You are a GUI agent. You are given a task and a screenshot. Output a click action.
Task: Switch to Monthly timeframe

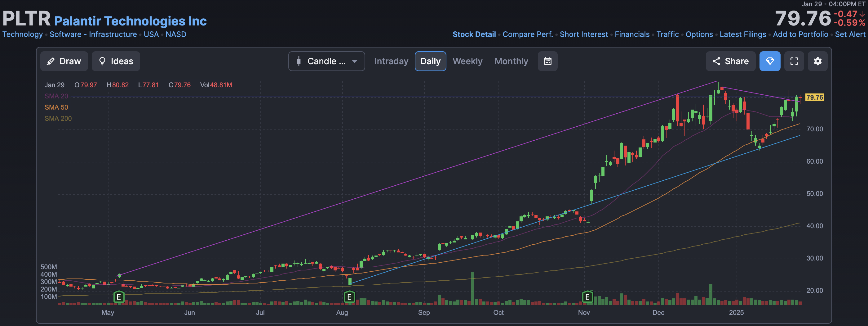tap(511, 61)
